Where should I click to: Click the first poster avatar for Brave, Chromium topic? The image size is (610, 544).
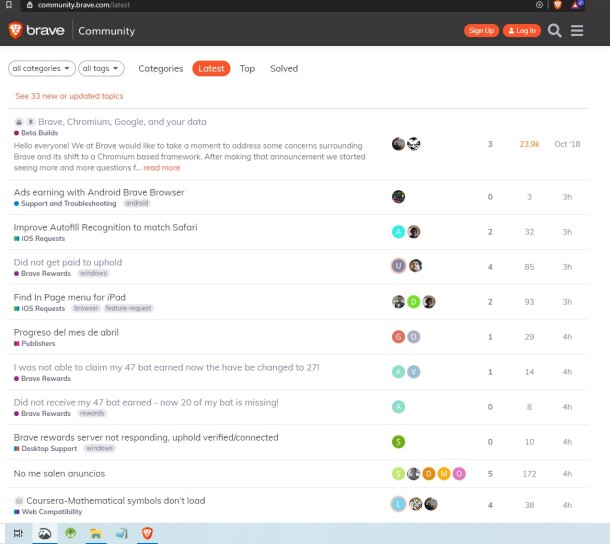(398, 144)
